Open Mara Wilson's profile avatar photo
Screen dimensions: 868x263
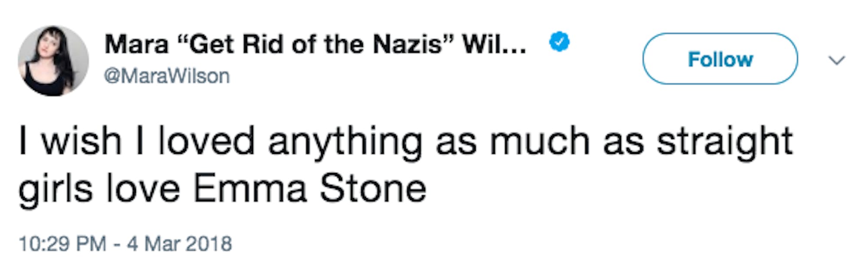pos(53,60)
